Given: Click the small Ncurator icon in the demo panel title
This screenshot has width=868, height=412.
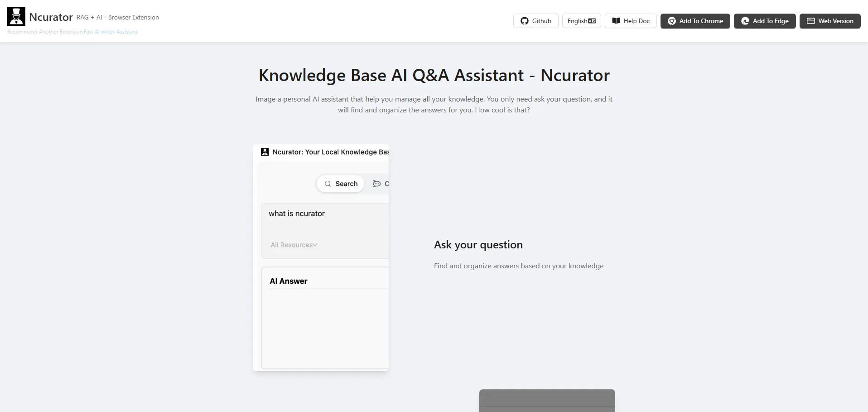Looking at the screenshot, I should click(x=265, y=152).
